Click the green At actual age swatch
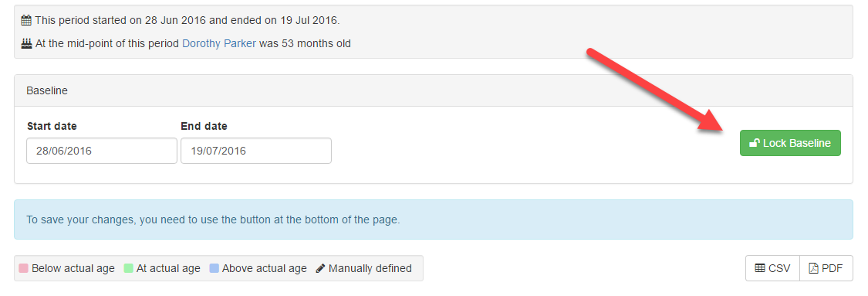 click(128, 268)
